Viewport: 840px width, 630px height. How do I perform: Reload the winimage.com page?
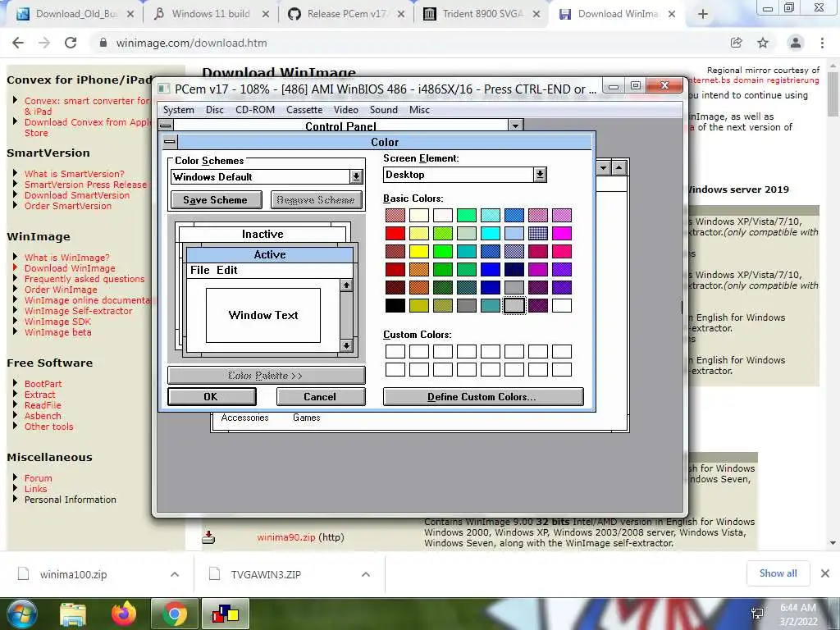[71, 43]
